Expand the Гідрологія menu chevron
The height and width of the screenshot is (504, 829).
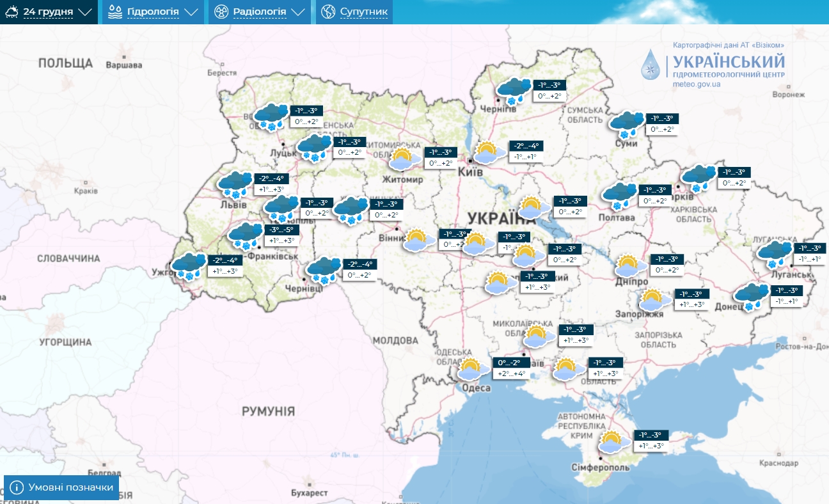click(191, 12)
